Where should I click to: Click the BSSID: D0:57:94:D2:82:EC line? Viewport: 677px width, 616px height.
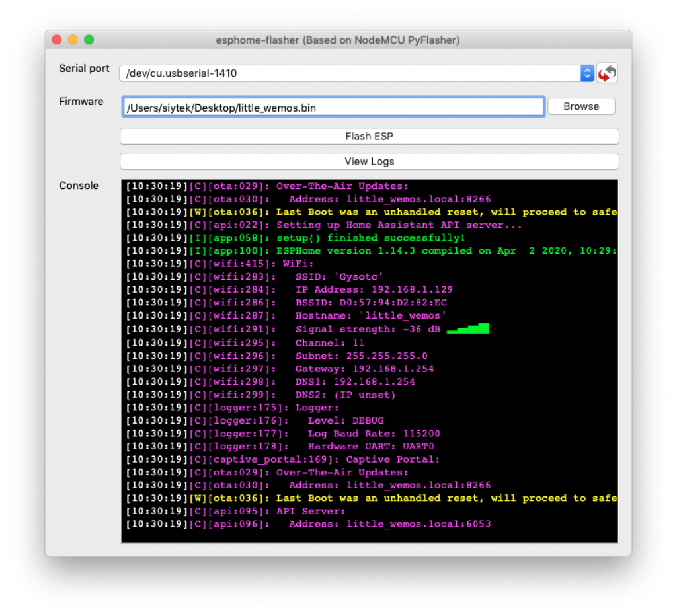point(286,303)
